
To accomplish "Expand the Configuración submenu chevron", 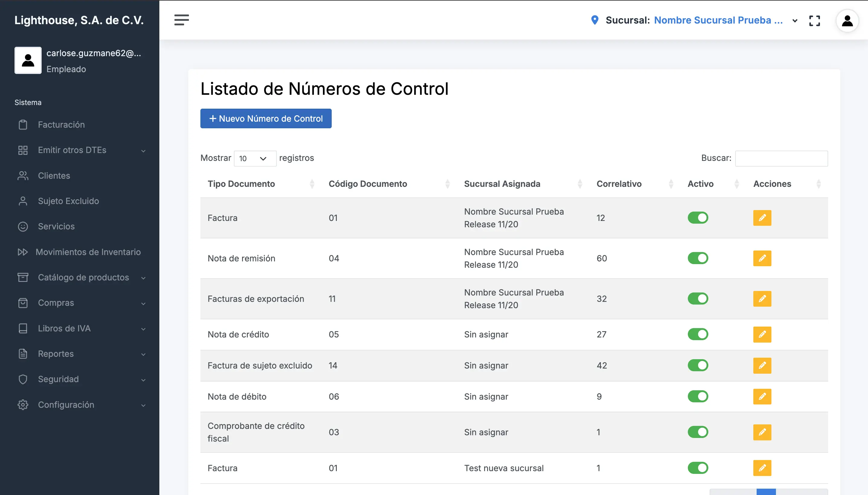I will [143, 405].
